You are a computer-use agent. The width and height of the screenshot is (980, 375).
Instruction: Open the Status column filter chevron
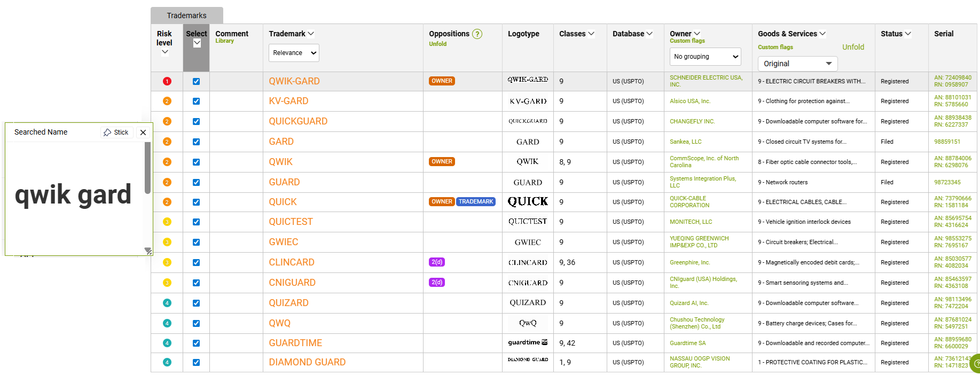tap(908, 34)
